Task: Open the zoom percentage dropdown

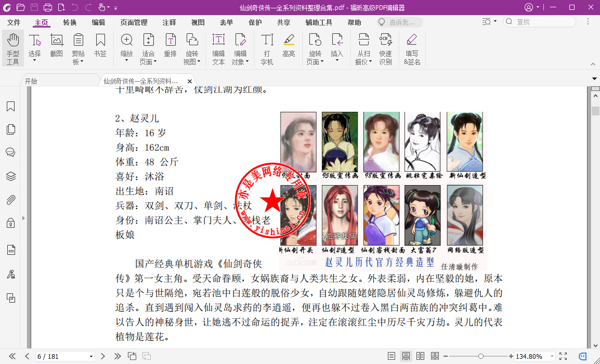Action: coord(552,356)
